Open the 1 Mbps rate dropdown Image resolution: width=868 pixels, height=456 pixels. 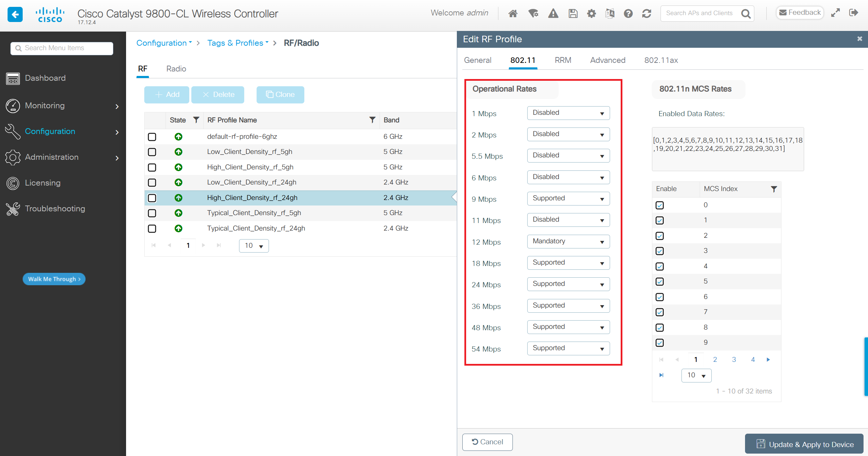click(568, 113)
